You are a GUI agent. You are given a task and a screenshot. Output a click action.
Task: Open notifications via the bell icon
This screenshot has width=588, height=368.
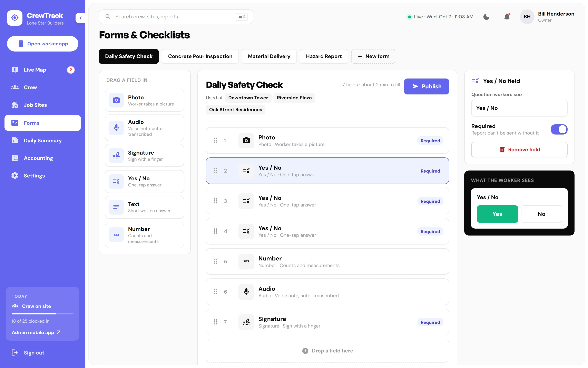pos(507,17)
